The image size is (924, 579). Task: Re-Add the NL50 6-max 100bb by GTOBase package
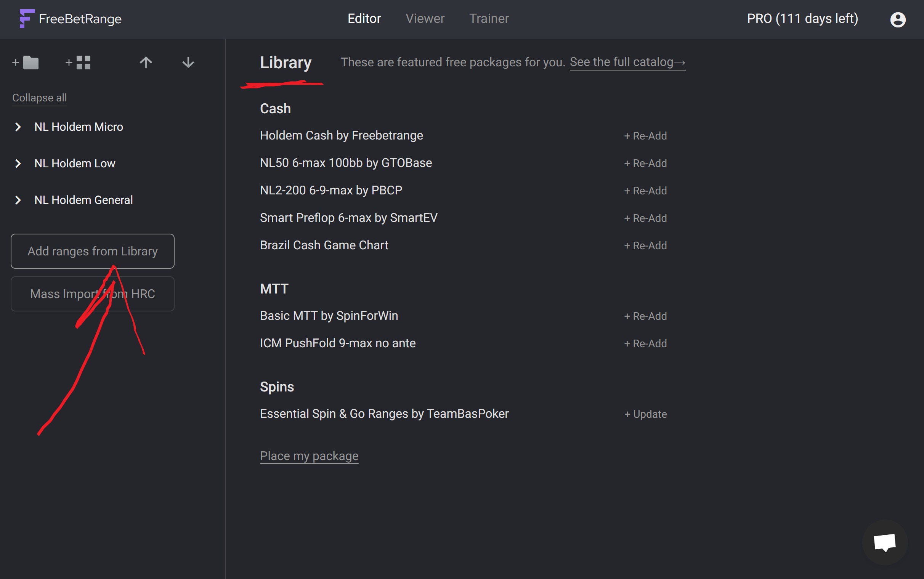645,164
